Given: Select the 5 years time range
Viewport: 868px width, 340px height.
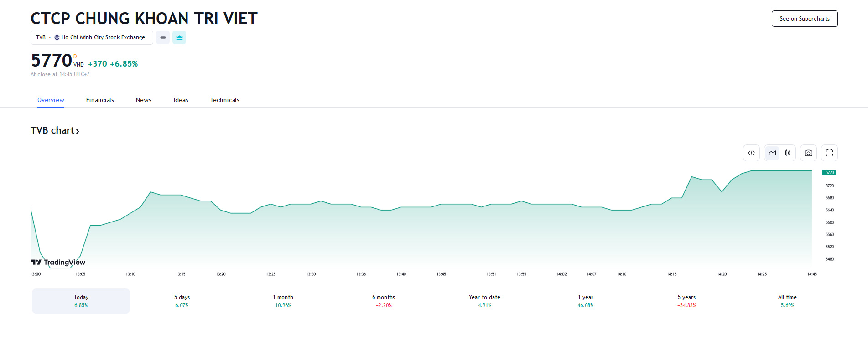Looking at the screenshot, I should [x=686, y=301].
